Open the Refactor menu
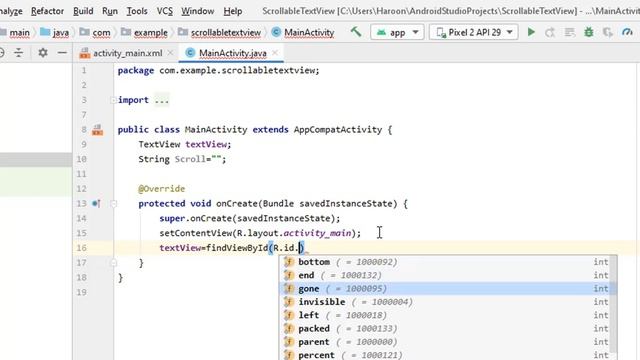Viewport: 640px width, 360px height. click(47, 11)
